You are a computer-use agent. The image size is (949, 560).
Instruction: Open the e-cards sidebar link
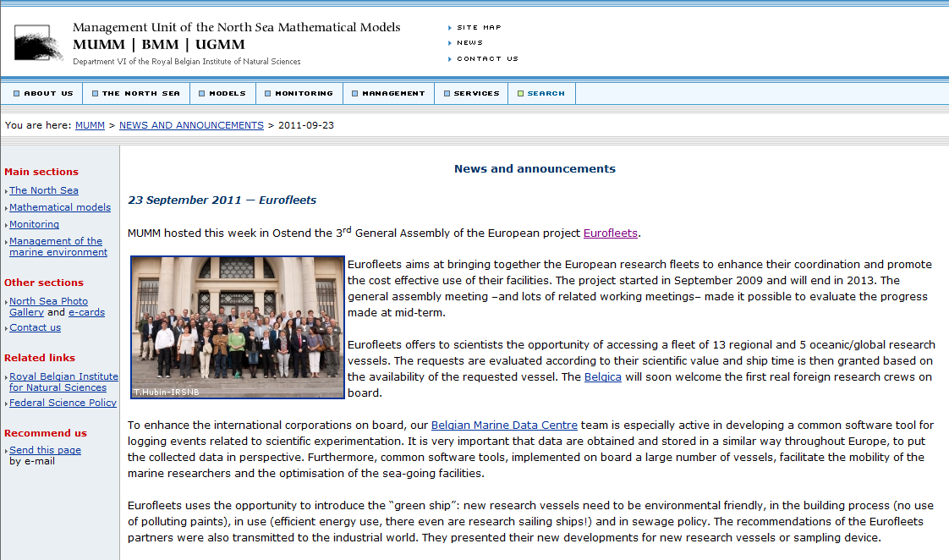(86, 313)
